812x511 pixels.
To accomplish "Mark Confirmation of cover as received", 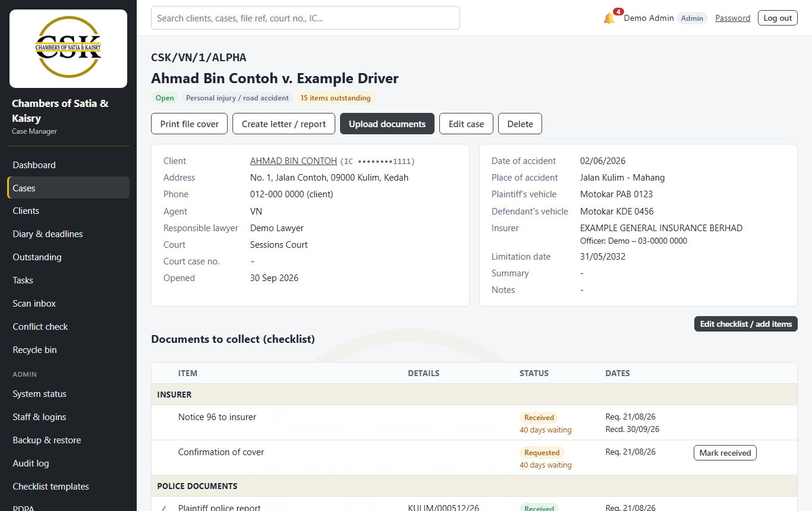I will click(725, 453).
